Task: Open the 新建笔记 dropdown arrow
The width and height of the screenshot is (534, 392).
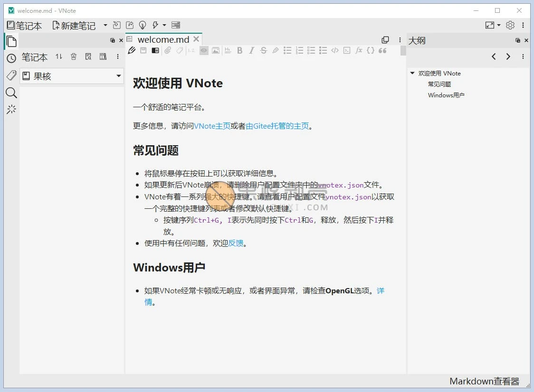Action: (105, 25)
